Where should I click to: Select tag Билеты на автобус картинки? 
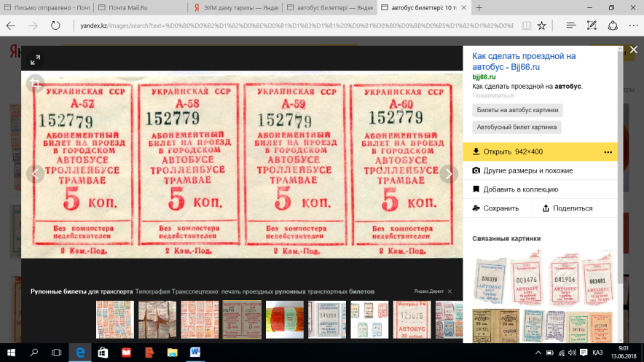tap(517, 110)
